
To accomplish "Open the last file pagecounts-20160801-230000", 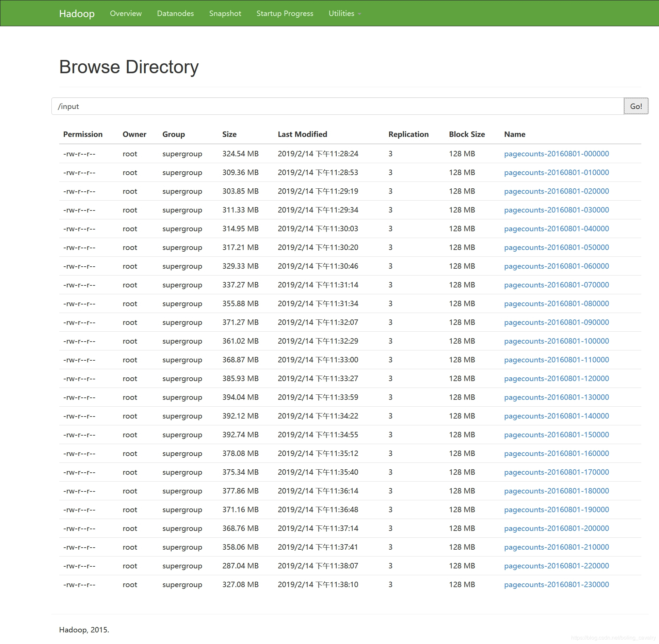I will point(556,584).
